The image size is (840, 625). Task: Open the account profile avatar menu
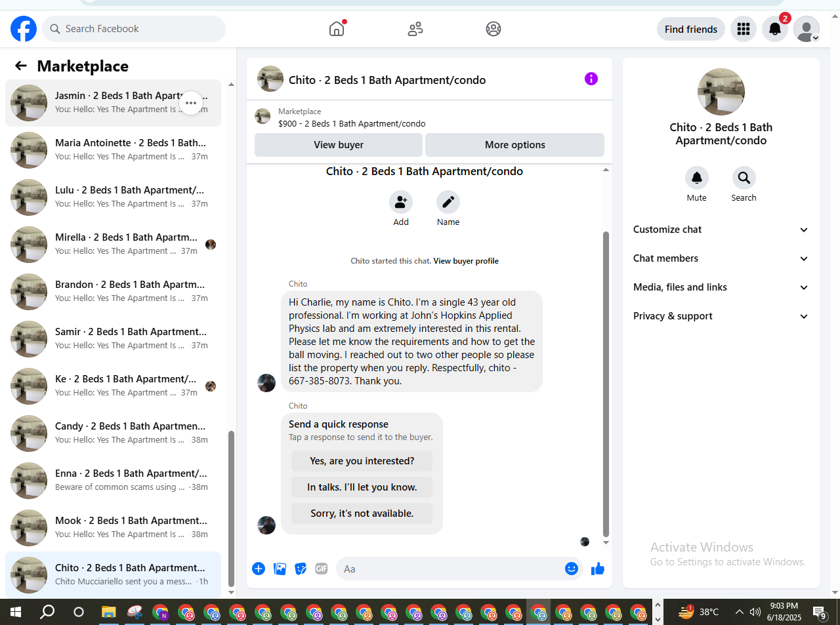[x=807, y=29]
